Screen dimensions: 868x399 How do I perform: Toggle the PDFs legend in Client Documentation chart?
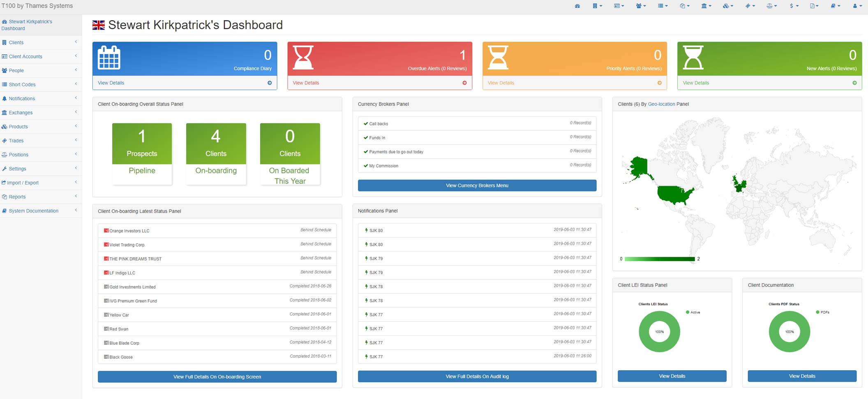[822, 312]
